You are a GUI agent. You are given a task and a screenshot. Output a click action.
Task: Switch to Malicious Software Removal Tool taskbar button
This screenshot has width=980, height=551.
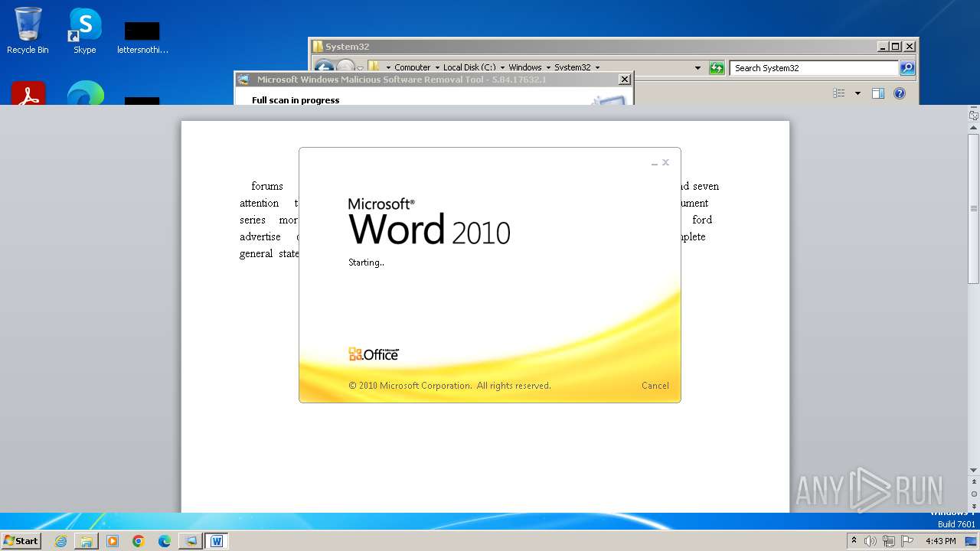click(x=191, y=541)
